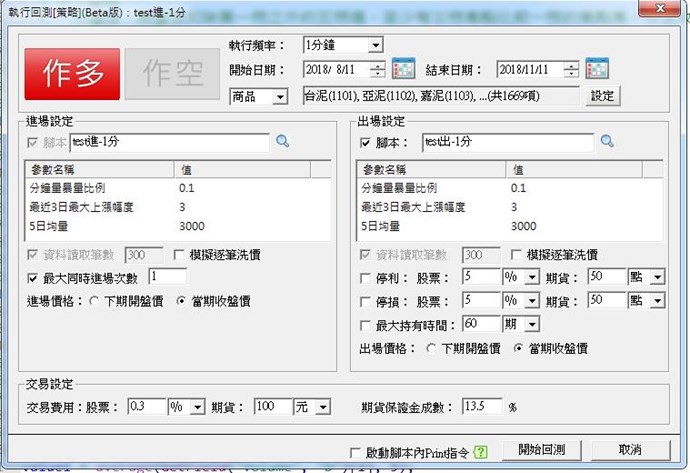Click the 開始回測 button

click(541, 450)
